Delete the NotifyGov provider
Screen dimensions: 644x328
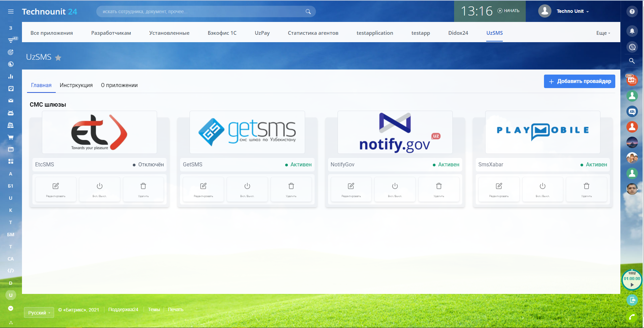pyautogui.click(x=439, y=189)
